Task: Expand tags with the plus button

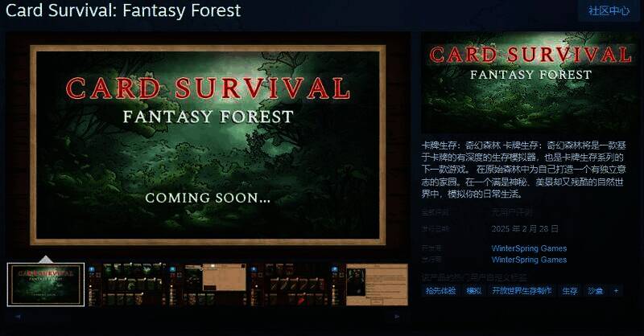Action: 617,290
